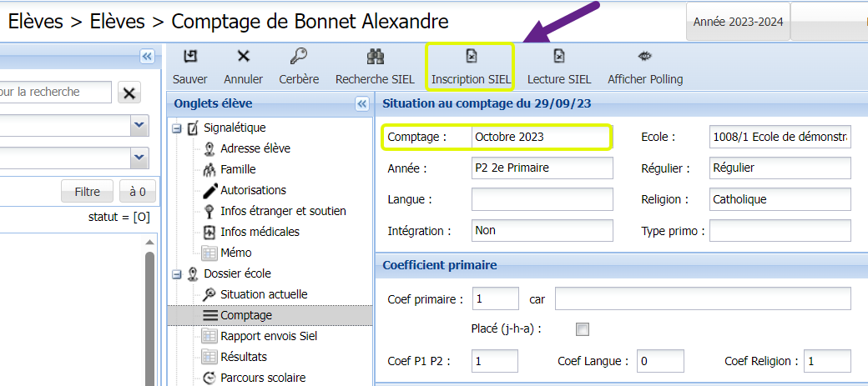
Task: Click the Sauver save icon
Action: 190,57
